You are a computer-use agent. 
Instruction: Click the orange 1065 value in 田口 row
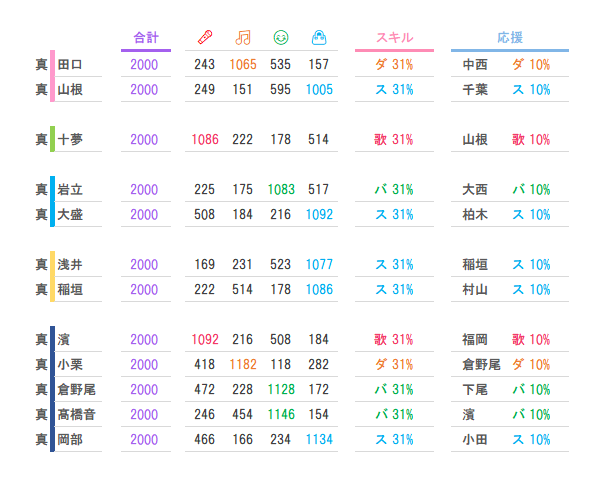tap(243, 64)
